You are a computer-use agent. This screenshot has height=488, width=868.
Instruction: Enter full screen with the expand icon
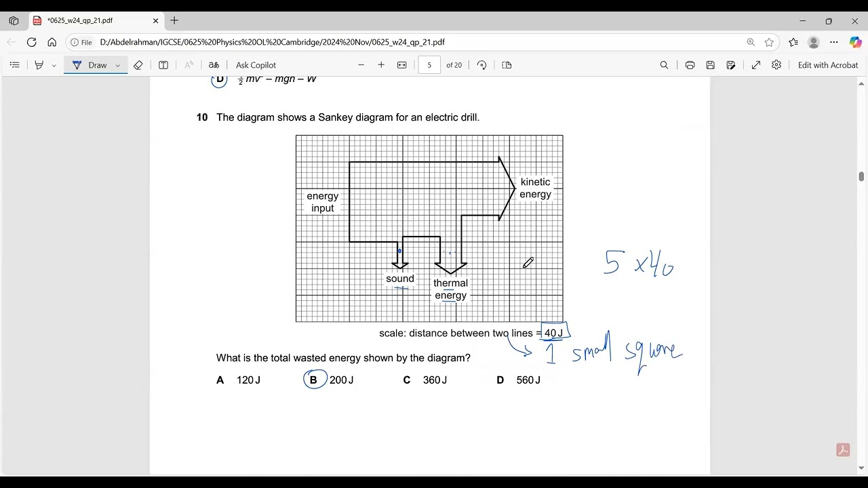click(756, 65)
